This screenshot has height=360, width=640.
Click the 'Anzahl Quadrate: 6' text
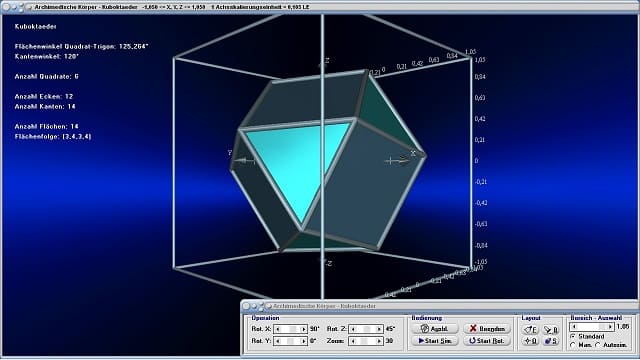coord(47,76)
